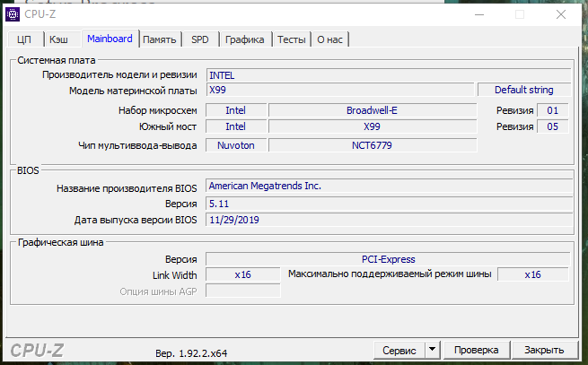Image resolution: width=588 pixels, height=365 pixels.
Task: Open the О нас tab
Action: tap(330, 39)
